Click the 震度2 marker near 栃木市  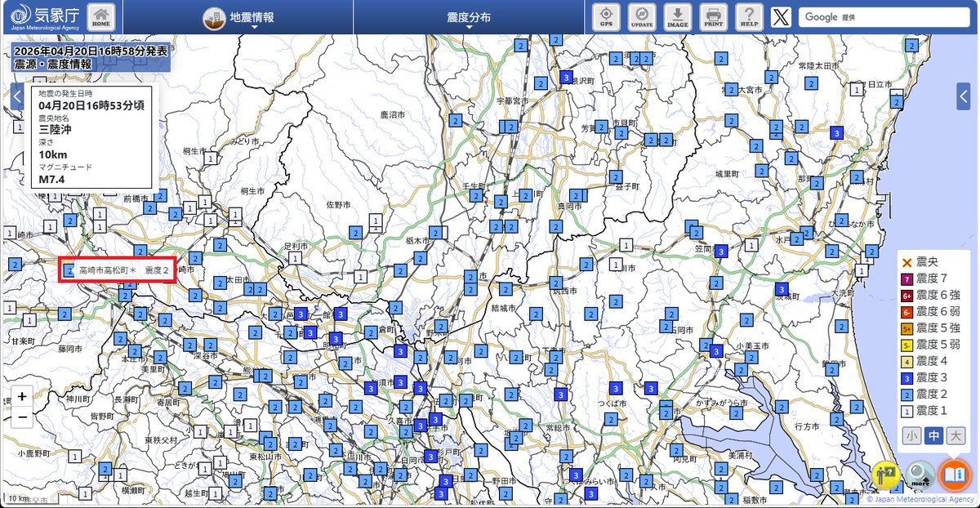[x=434, y=232]
